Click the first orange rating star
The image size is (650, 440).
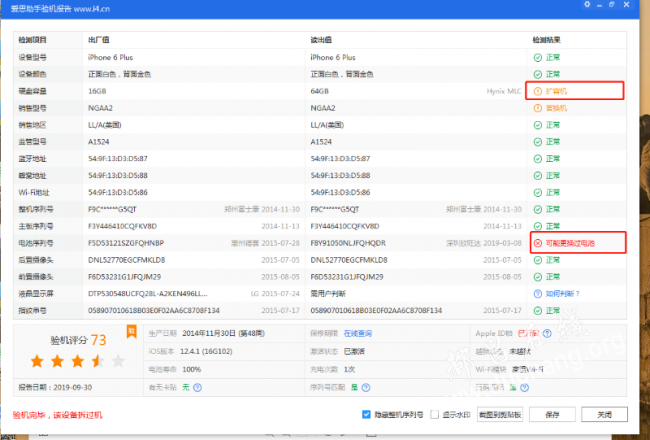tap(37, 361)
